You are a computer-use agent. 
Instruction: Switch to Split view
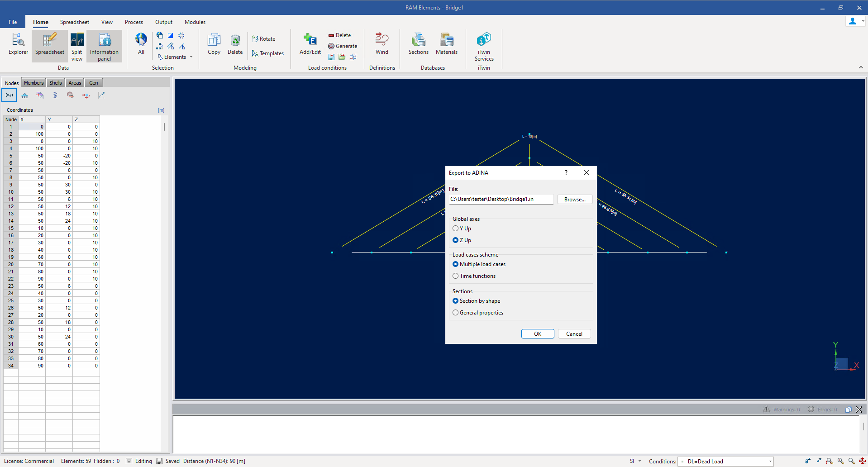pyautogui.click(x=77, y=47)
